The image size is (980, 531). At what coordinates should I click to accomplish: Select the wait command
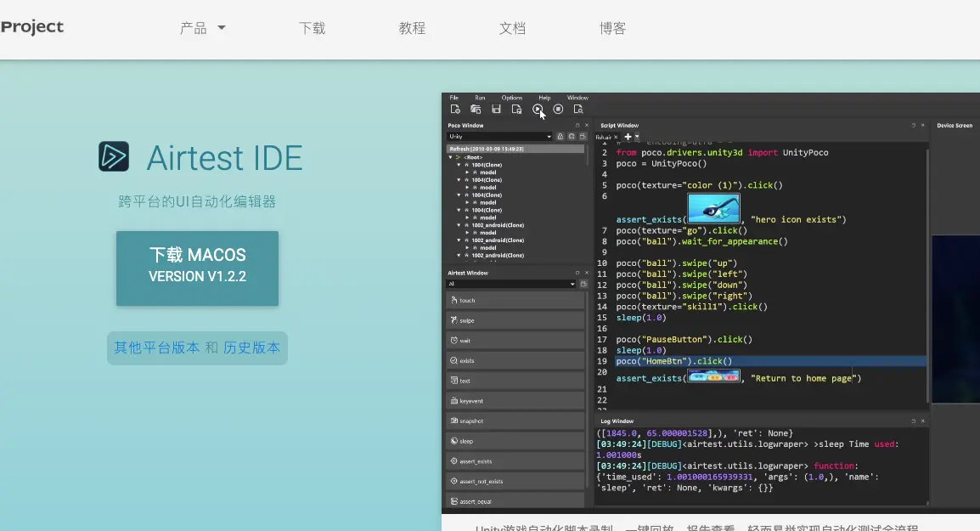(515, 340)
